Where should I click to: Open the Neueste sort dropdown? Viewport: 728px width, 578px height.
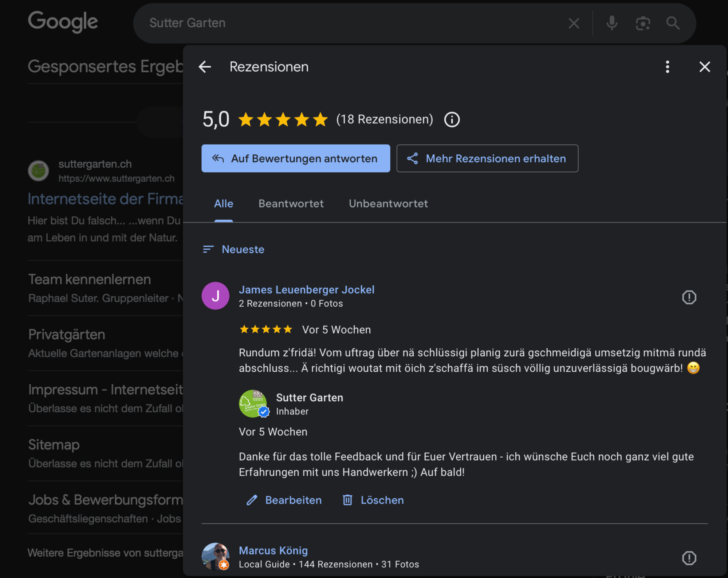click(234, 250)
